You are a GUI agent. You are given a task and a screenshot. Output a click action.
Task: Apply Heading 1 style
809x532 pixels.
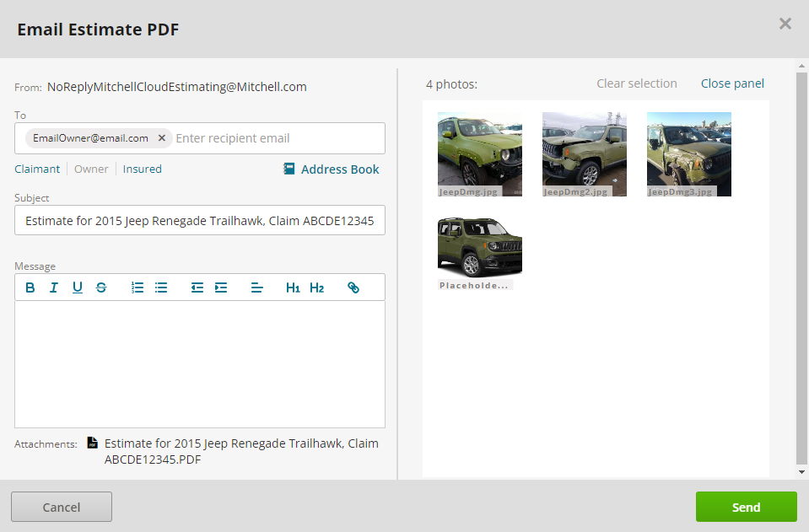click(293, 287)
